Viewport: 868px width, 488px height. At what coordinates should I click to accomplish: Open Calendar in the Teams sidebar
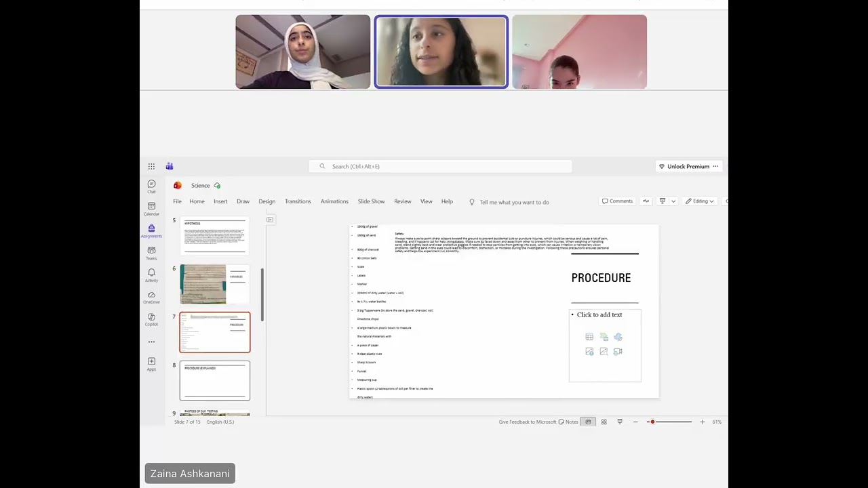click(x=151, y=209)
